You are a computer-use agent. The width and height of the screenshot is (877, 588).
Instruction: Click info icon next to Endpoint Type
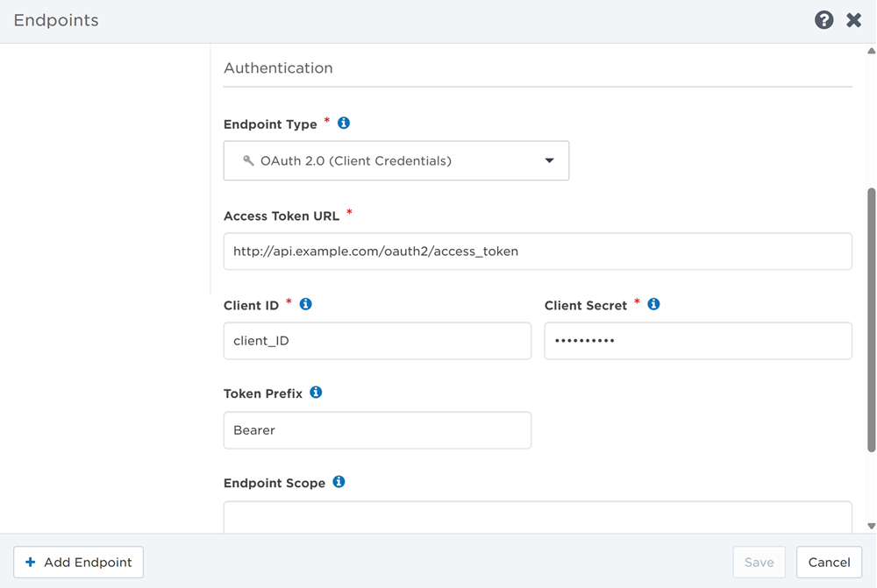344,124
